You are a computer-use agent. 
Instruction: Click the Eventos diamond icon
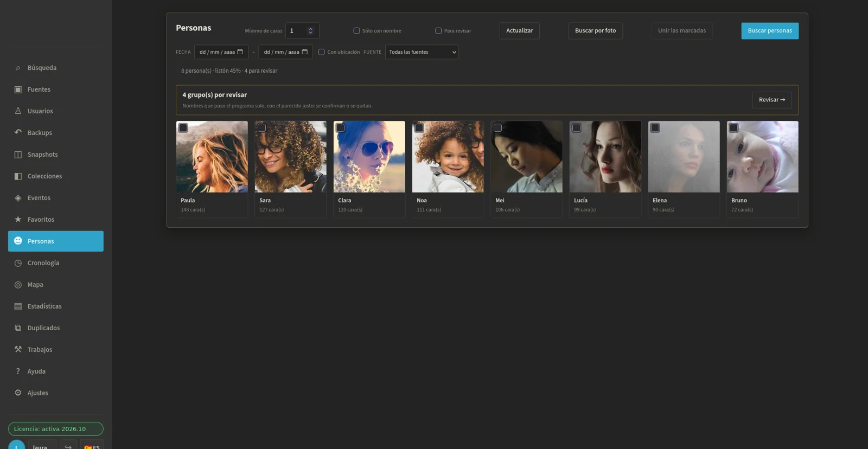click(x=18, y=198)
